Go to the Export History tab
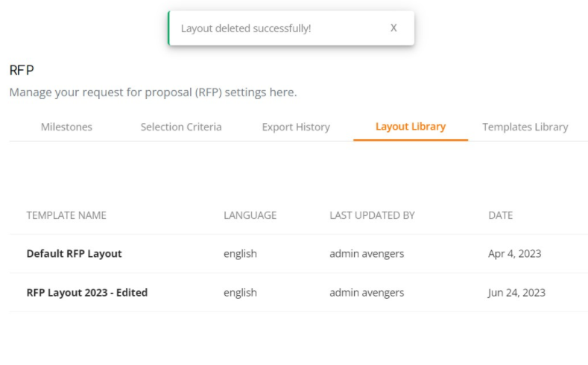The width and height of the screenshot is (588, 365). click(x=296, y=127)
